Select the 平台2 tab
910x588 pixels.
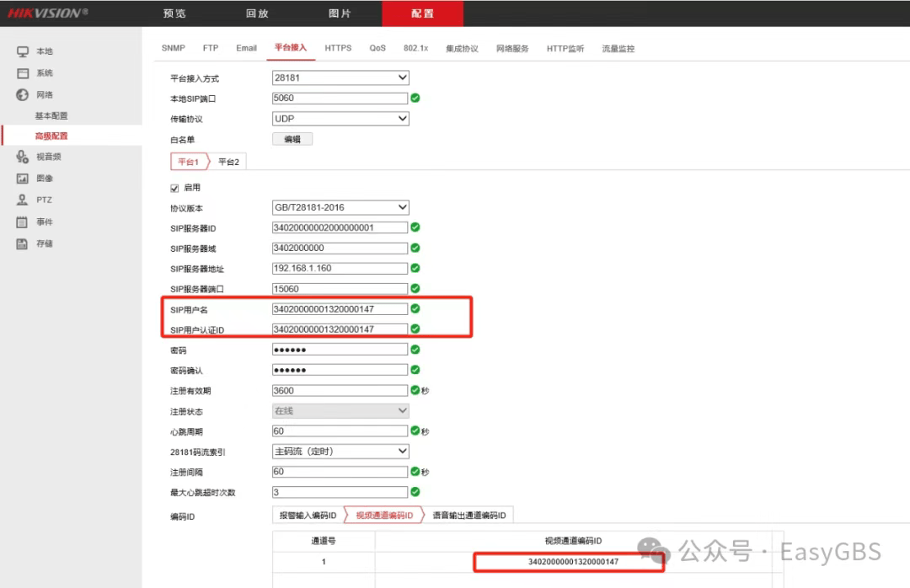coord(228,162)
